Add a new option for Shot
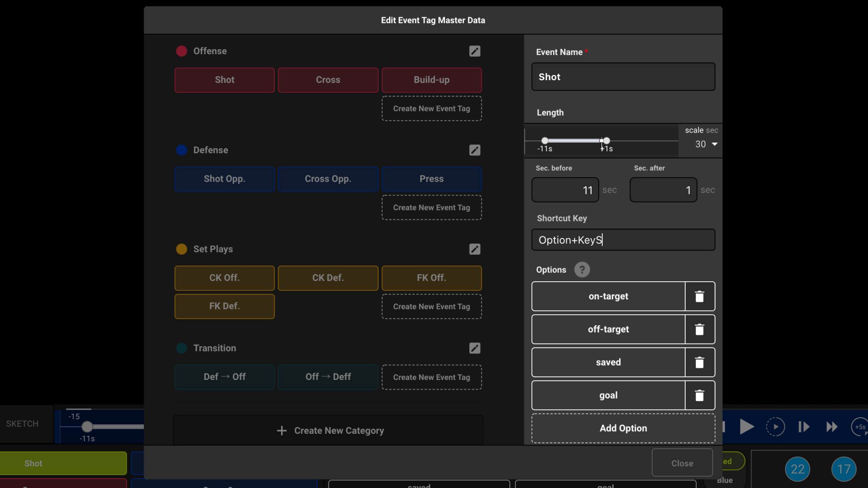 pyautogui.click(x=623, y=428)
